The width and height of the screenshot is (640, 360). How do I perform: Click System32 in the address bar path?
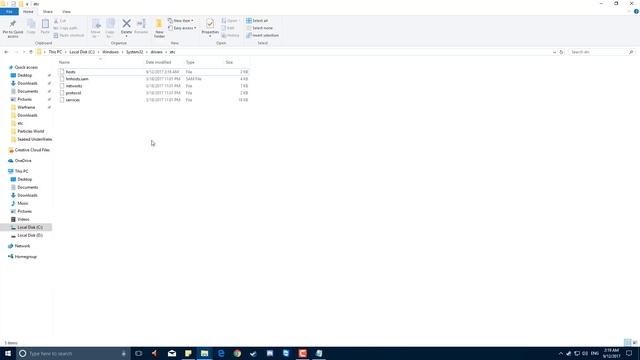134,52
